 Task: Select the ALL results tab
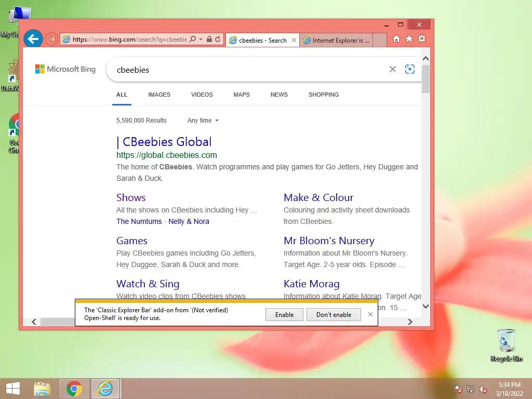coord(122,95)
